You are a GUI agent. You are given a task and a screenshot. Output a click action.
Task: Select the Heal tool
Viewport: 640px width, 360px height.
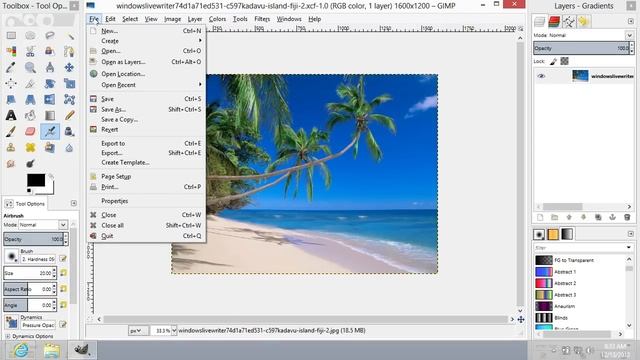coord(30,147)
